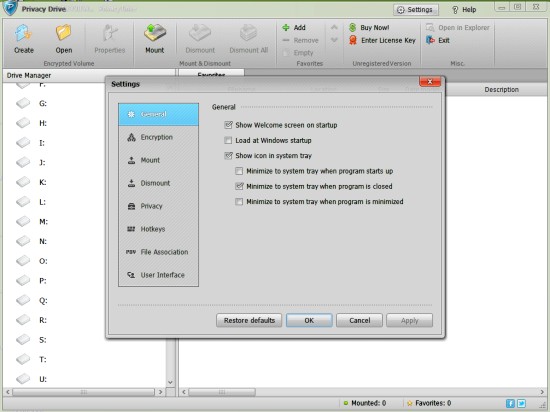Click Favorites pane scroll right arrow

(543, 392)
